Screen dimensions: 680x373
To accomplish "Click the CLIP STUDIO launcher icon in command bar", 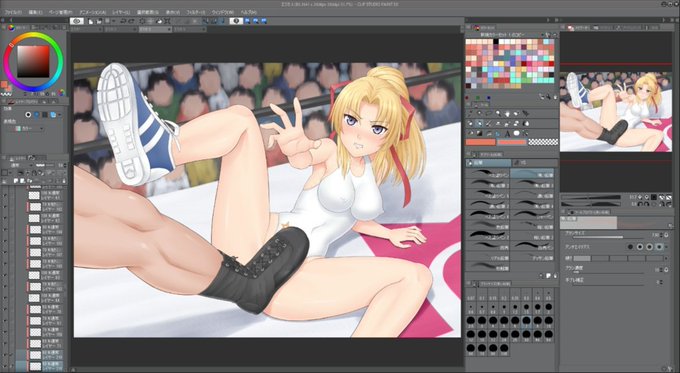I will point(77,21).
